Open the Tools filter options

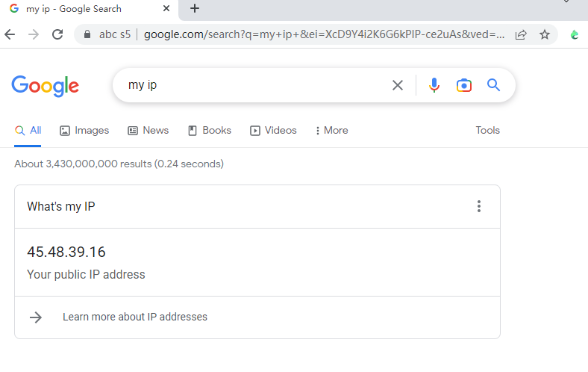coord(487,130)
